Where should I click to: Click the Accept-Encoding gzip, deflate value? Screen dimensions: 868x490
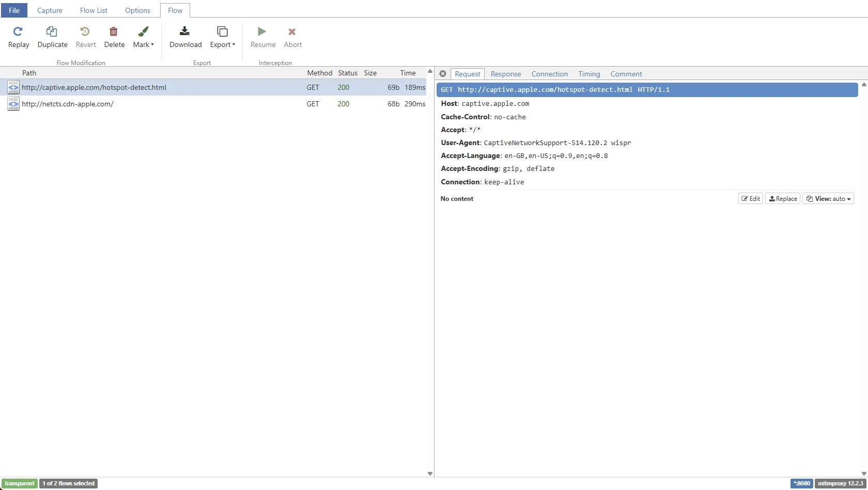tap(529, 168)
